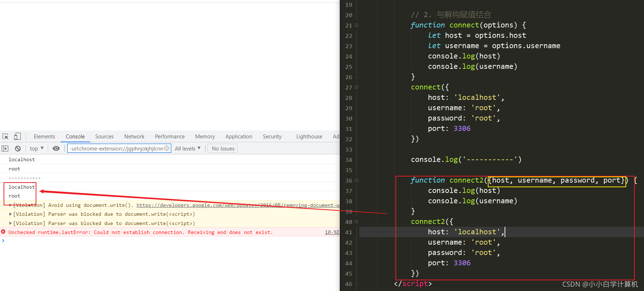Viewport: 644px width, 291px height.
Task: Click the first localhost console output
Action: click(22, 159)
